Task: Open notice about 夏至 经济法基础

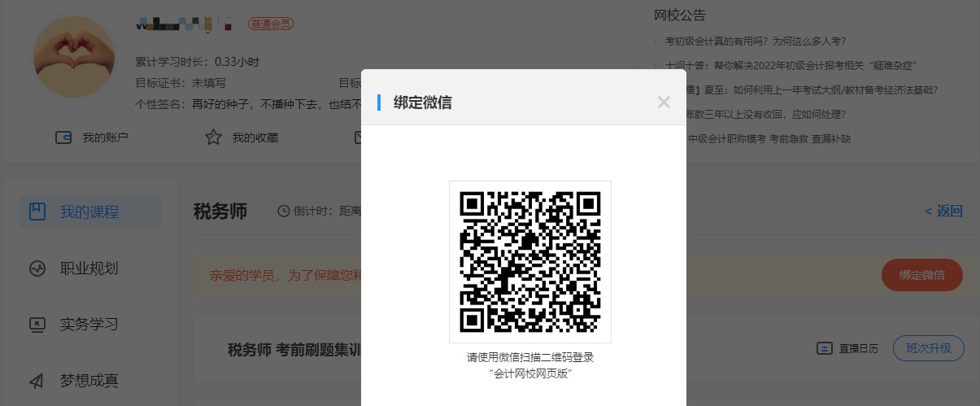Action: click(x=812, y=90)
